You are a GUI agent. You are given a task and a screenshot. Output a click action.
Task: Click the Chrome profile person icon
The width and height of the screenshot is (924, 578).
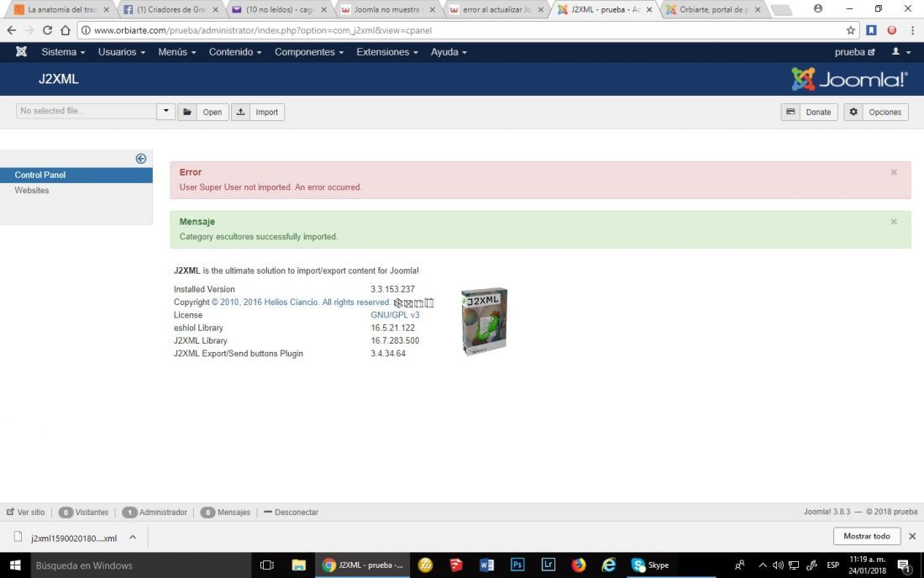coord(818,9)
